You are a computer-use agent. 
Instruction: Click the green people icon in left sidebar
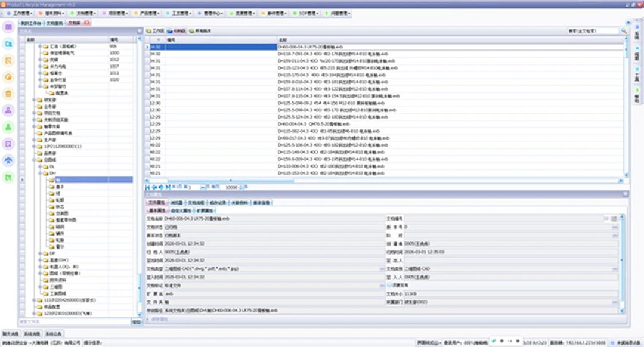[8, 128]
